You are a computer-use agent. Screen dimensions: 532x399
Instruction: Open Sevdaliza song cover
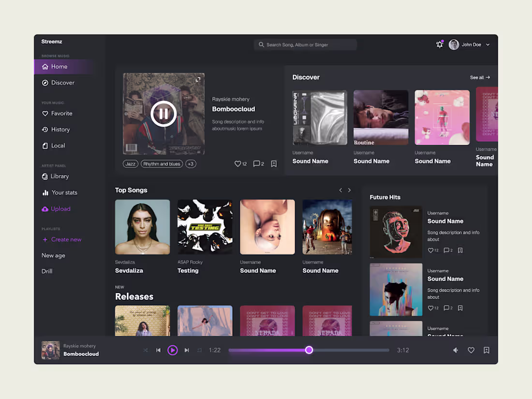coord(143,227)
